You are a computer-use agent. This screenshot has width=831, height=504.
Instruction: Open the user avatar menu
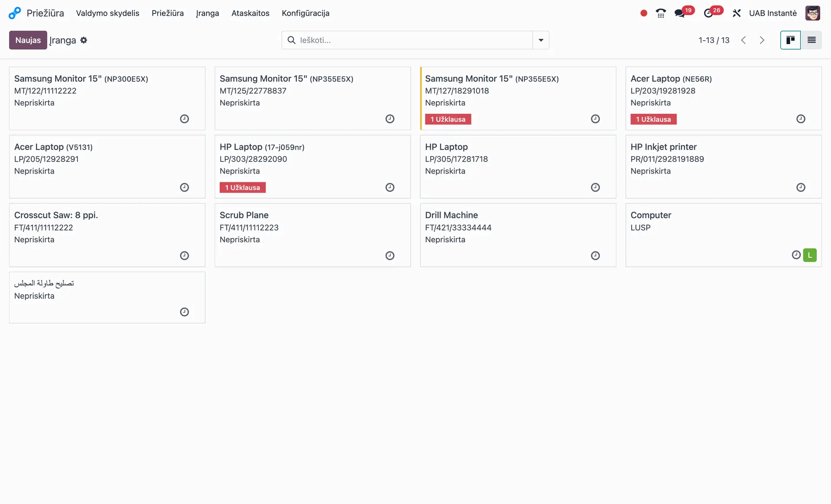click(x=812, y=13)
